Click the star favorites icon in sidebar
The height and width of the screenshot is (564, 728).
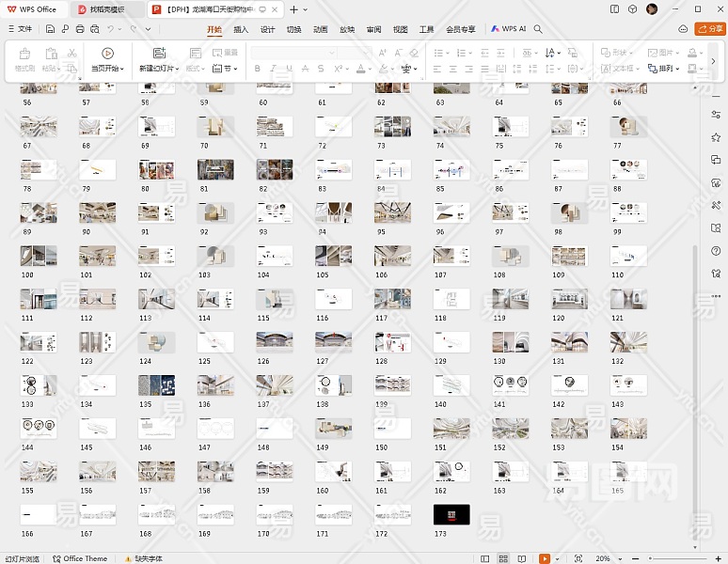pos(716,137)
